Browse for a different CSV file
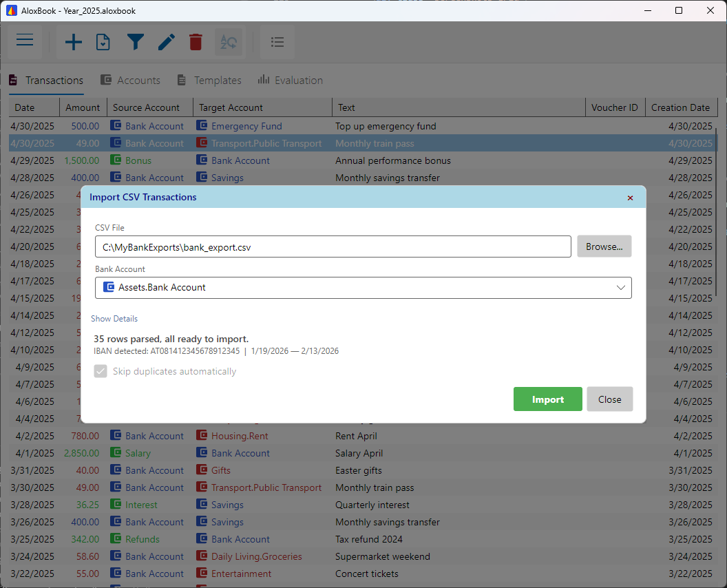This screenshot has width=727, height=588. click(604, 246)
